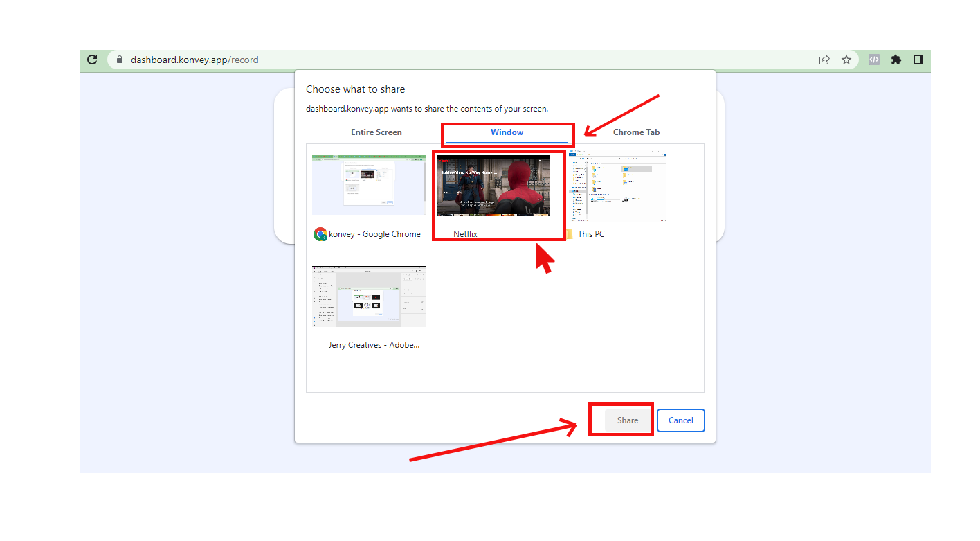Switch to the Entire Screen tab
Screen dimensions: 980x541
(376, 132)
